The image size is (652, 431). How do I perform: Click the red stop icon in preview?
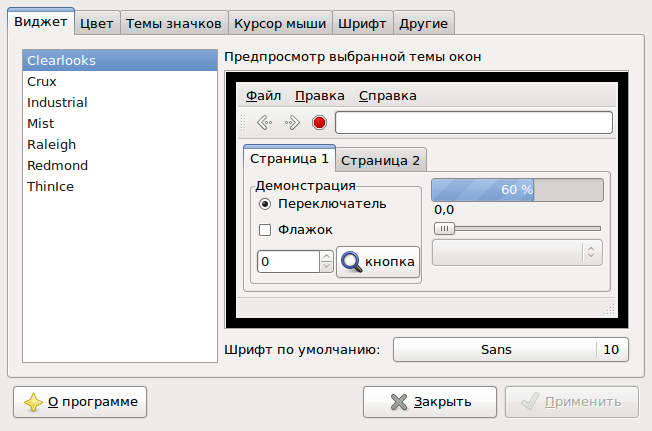point(319,123)
